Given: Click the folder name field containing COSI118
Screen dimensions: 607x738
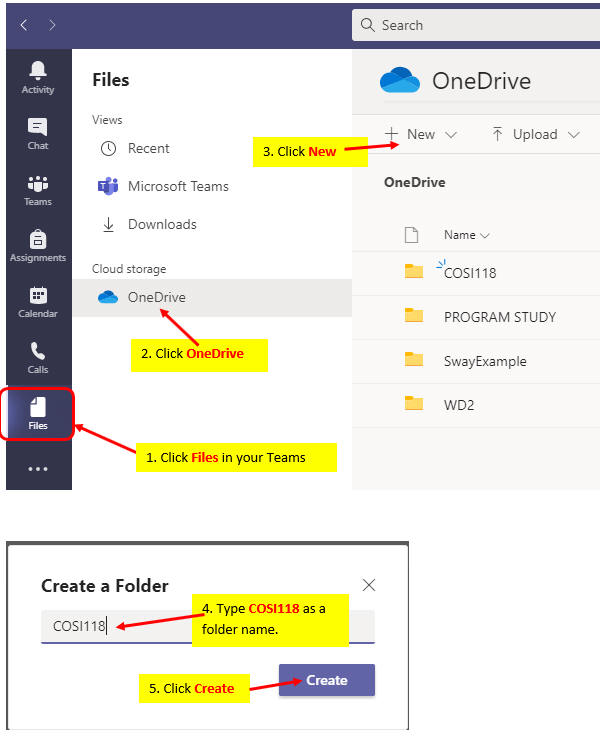Looking at the screenshot, I should pyautogui.click(x=208, y=626).
